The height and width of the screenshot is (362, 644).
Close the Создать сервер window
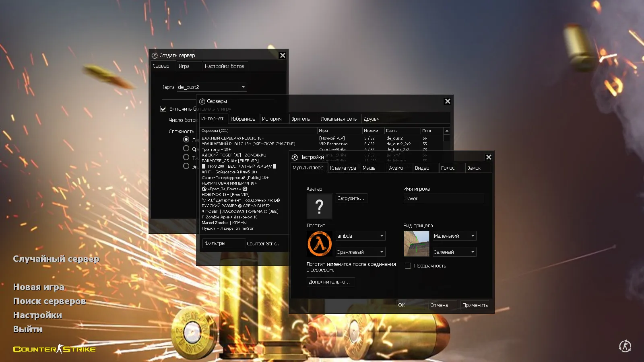[283, 56]
